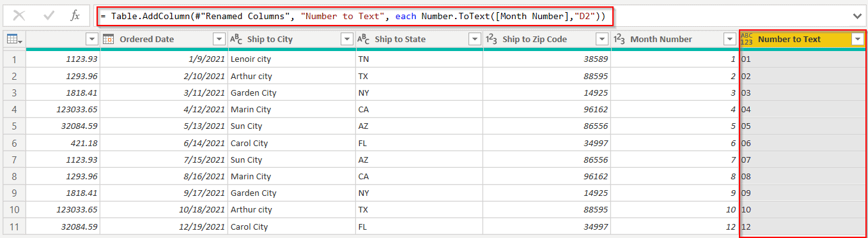The width and height of the screenshot is (868, 238).
Task: Open Month Number filter dropdown
Action: click(730, 39)
